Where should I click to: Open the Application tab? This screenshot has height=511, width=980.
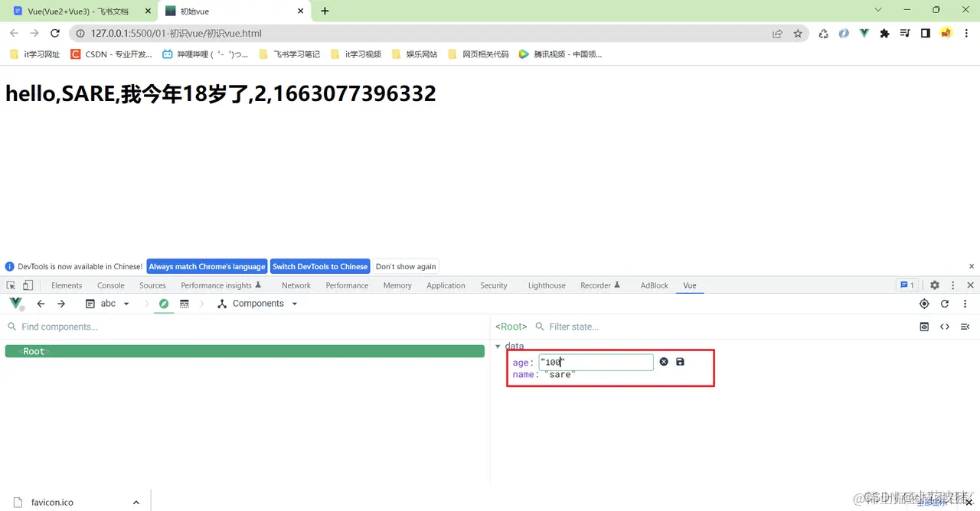pyautogui.click(x=446, y=285)
